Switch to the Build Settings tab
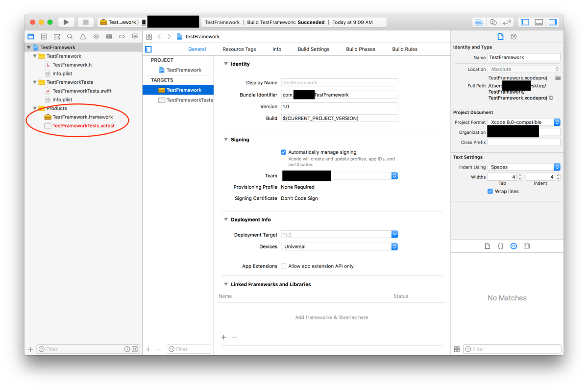This screenshot has height=390, width=588. pyautogui.click(x=314, y=49)
